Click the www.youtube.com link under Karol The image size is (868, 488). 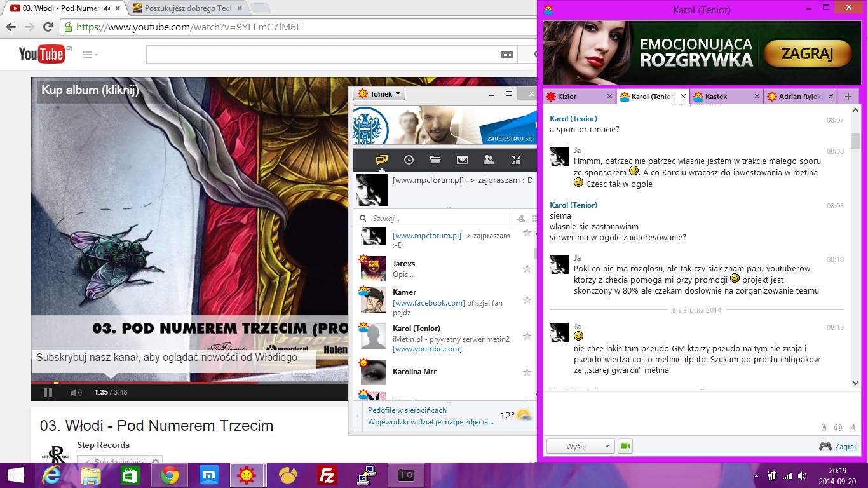click(x=427, y=349)
